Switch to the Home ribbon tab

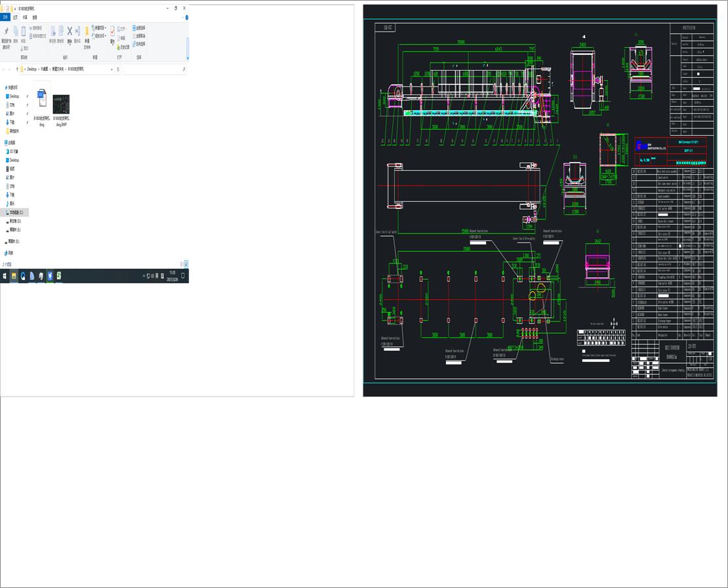pyautogui.click(x=15, y=18)
